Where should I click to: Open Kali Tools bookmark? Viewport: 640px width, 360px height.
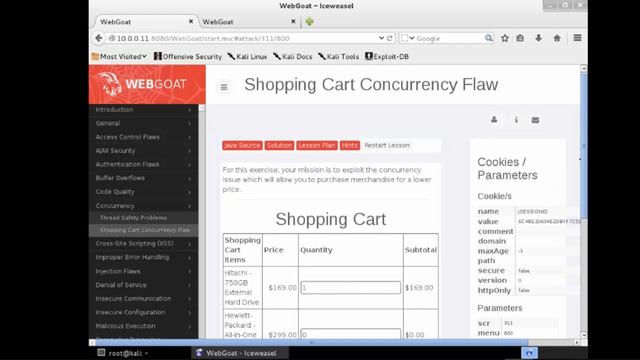coord(339,56)
